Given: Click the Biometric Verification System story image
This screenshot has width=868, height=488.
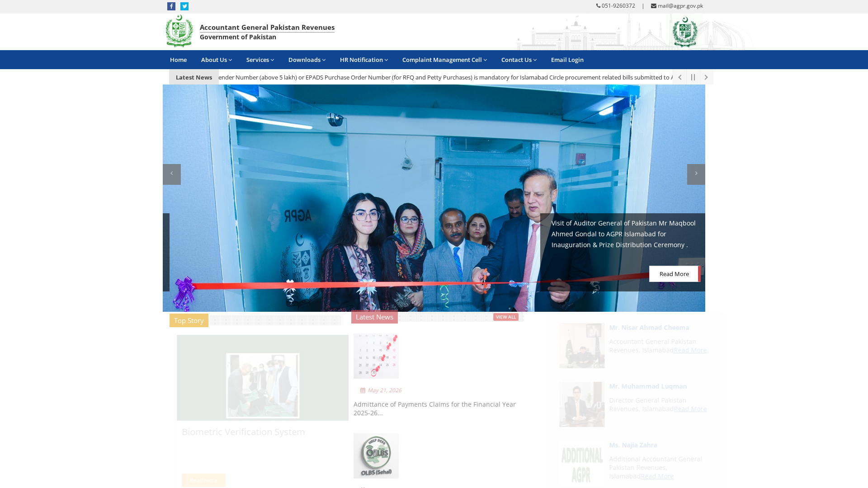Looking at the screenshot, I should (263, 378).
